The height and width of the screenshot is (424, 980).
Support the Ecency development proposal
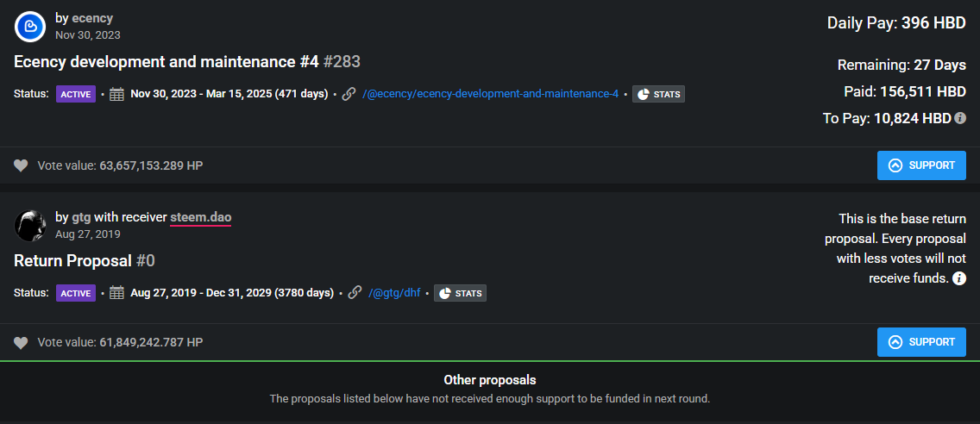921,165
